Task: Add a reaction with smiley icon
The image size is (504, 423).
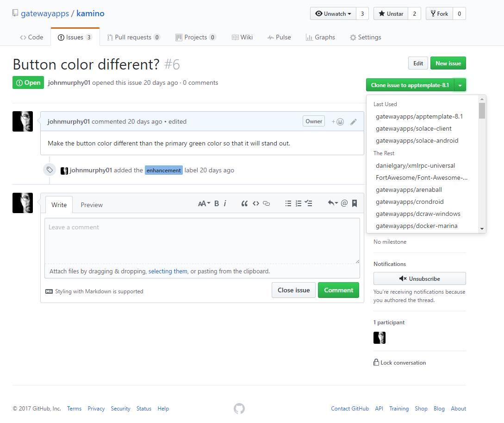Action: pos(338,121)
